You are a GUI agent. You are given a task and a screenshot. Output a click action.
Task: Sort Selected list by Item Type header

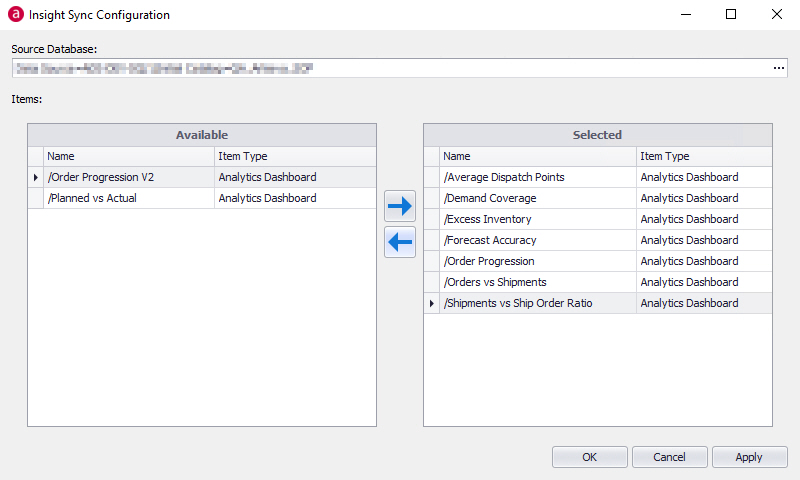(704, 156)
